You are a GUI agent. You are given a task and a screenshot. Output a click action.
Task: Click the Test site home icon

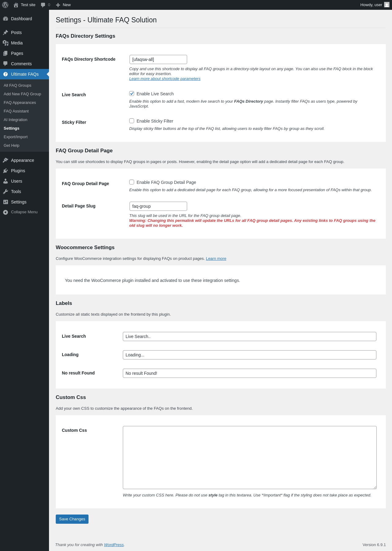16,5
